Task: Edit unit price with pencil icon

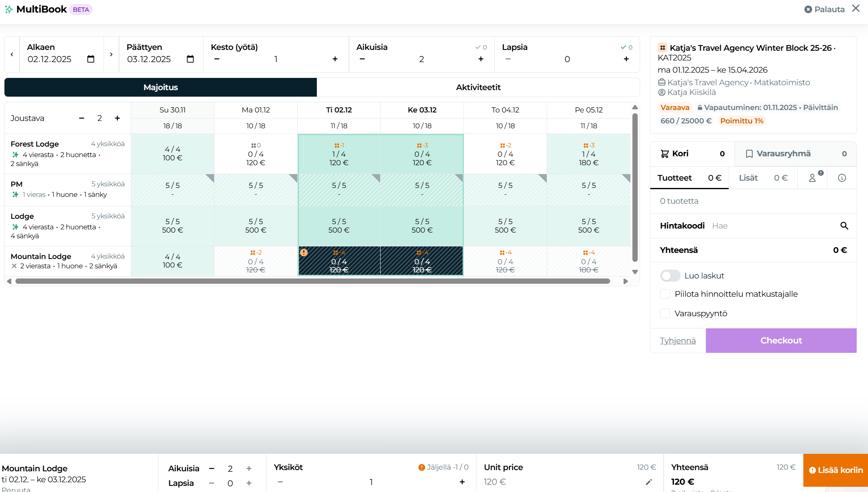Action: (x=649, y=482)
